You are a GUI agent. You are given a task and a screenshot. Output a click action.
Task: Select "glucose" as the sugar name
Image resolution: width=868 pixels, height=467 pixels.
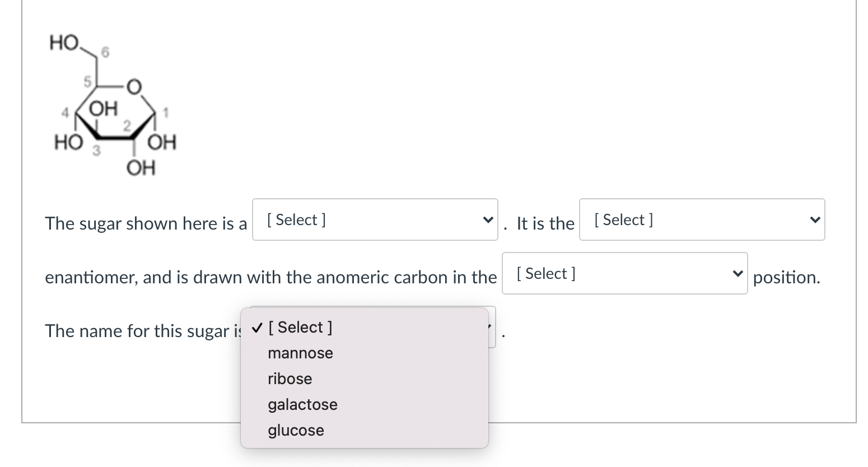pos(296,431)
